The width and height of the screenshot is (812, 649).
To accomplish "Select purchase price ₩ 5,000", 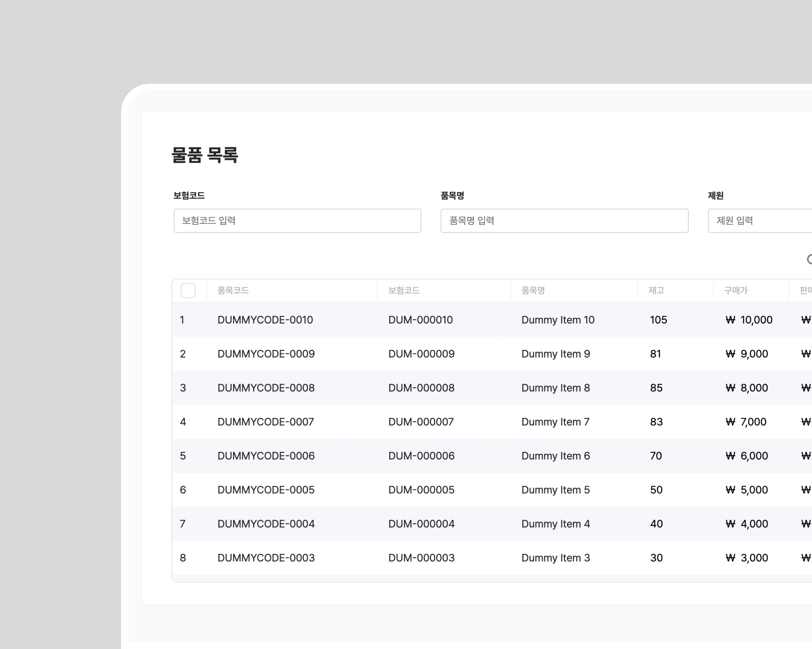I will point(746,490).
